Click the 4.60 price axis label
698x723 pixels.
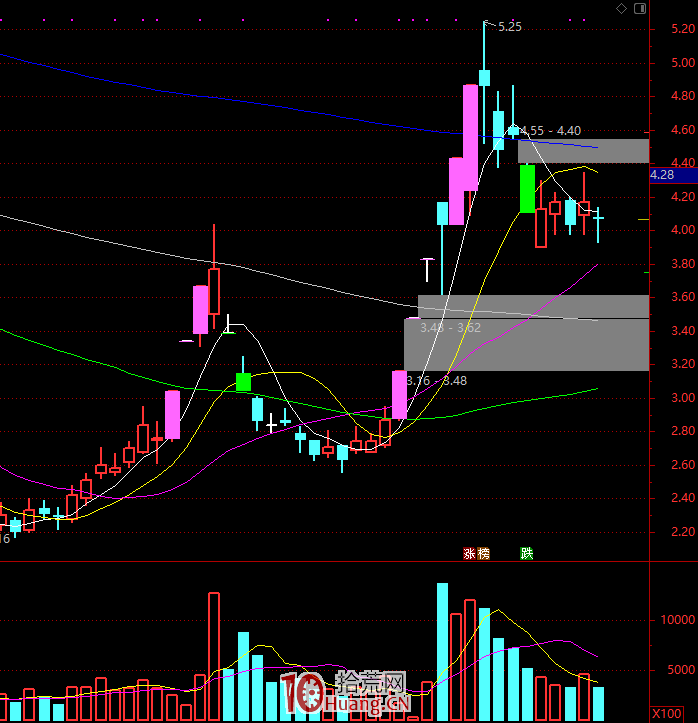coord(683,130)
